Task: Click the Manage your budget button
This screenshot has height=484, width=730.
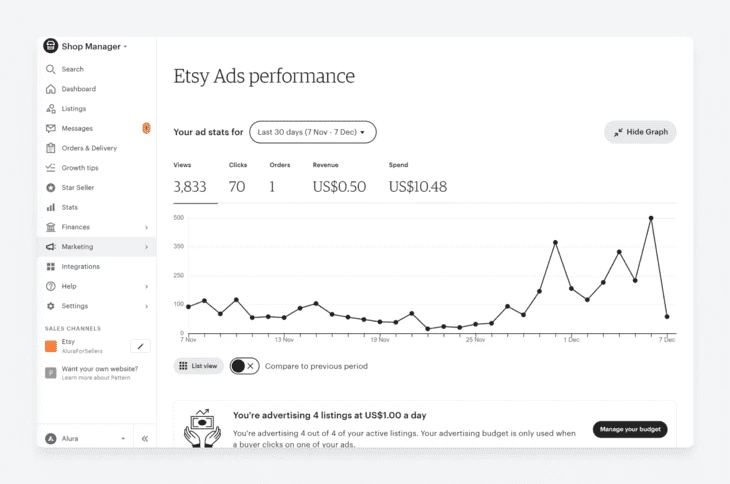Action: pyautogui.click(x=630, y=429)
